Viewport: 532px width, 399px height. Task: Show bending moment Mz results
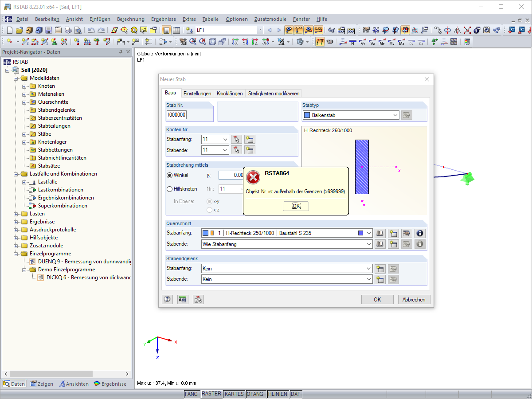pyautogui.click(x=402, y=42)
